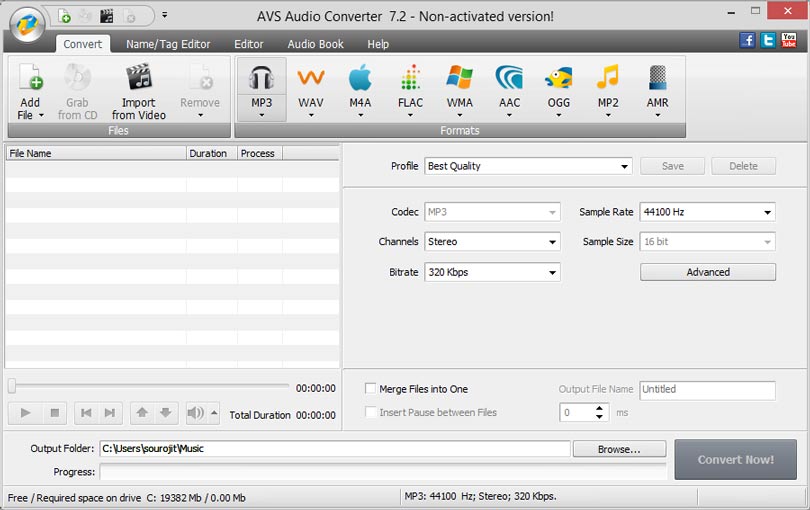Decrease pause duration stepper down arrow
The width and height of the screenshot is (810, 510).
coord(599,416)
